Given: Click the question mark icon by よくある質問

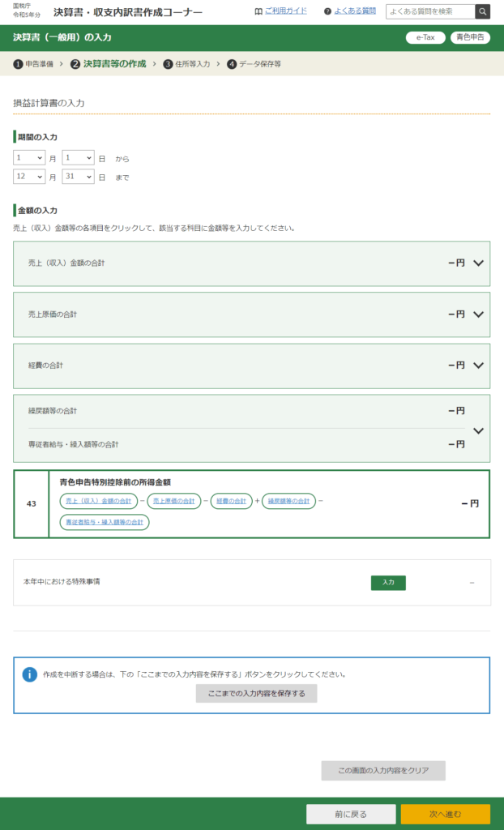Looking at the screenshot, I should point(327,11).
